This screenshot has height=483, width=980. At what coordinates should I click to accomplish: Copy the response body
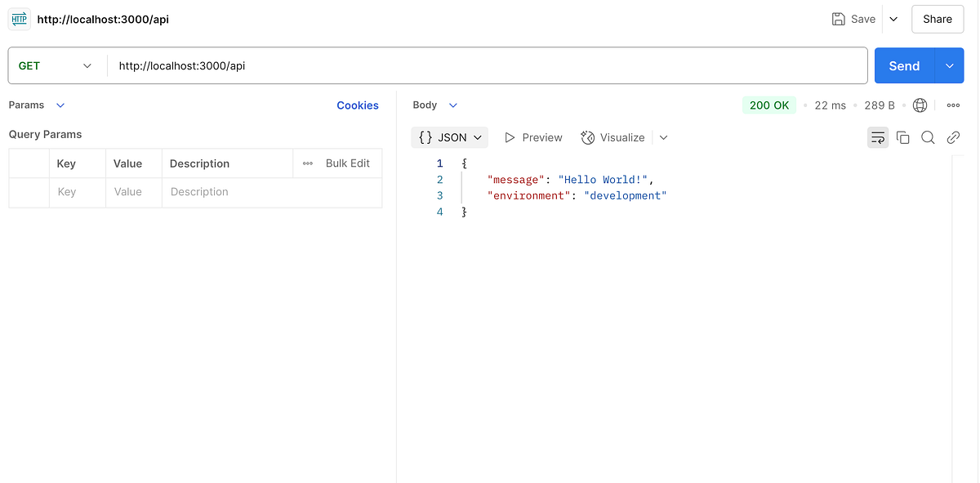(x=902, y=137)
